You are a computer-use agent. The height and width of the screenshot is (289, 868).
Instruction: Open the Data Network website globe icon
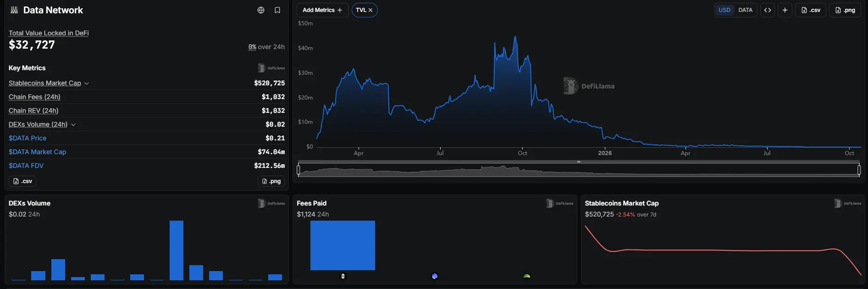tap(261, 10)
